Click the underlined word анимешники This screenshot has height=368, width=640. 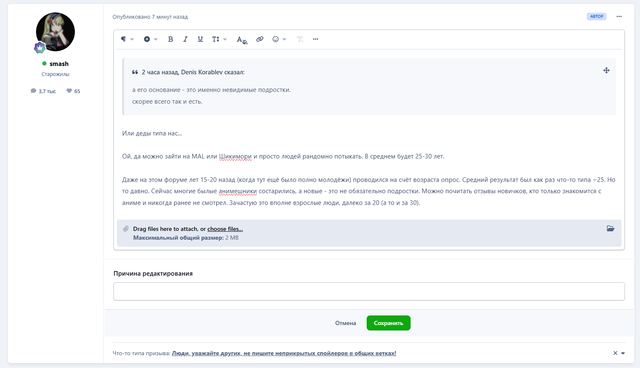point(238,191)
